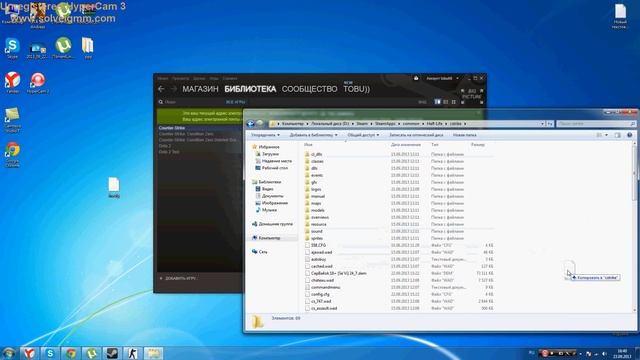This screenshot has height=360, width=640.
Task: Select Загрузки in Explorer favorites
Action: tap(270, 154)
